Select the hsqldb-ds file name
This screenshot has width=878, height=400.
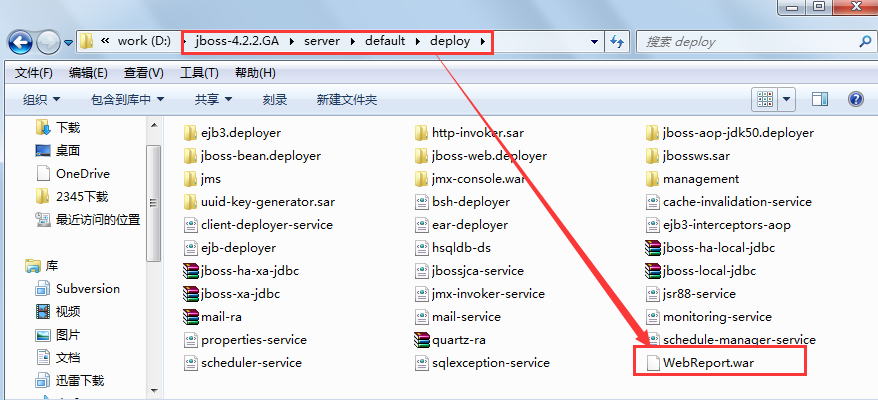(x=461, y=248)
